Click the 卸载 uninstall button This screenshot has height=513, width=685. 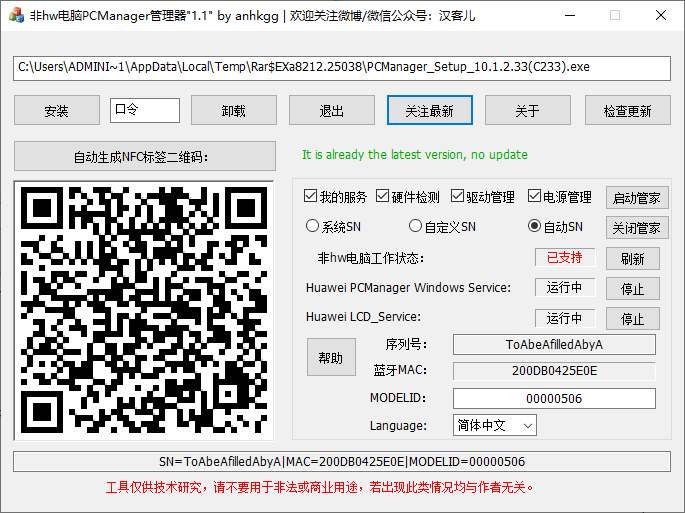coord(234,111)
